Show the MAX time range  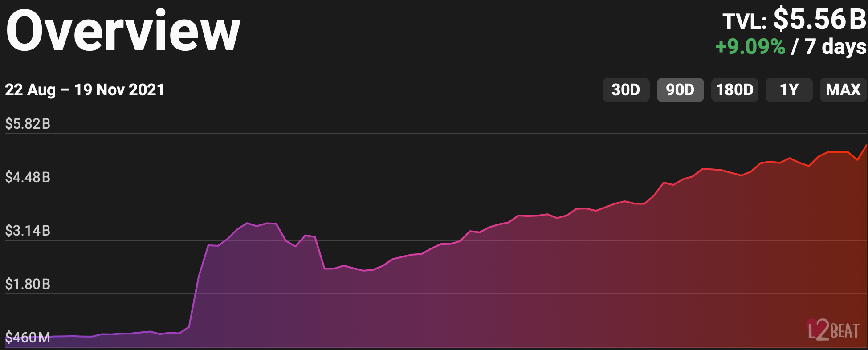click(843, 90)
